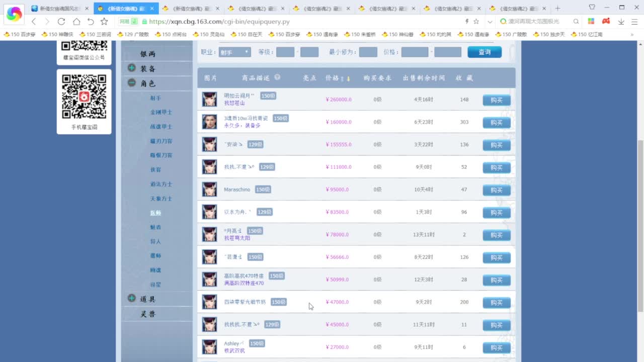Click the price descending sort arrow
The height and width of the screenshot is (362, 644).
pyautogui.click(x=348, y=78)
